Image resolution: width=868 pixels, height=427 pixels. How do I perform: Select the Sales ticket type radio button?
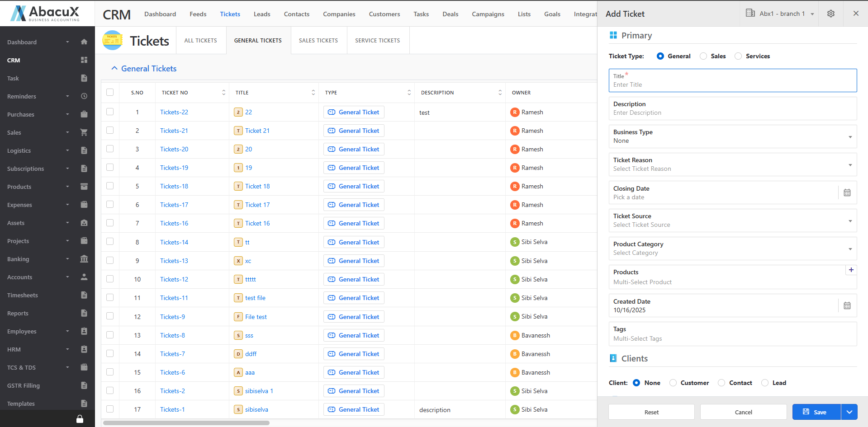703,56
